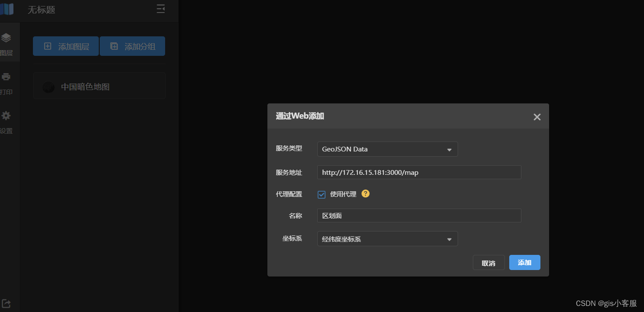This screenshot has width=644, height=312.
Task: Click the 代理配置 label
Action: pyautogui.click(x=289, y=194)
